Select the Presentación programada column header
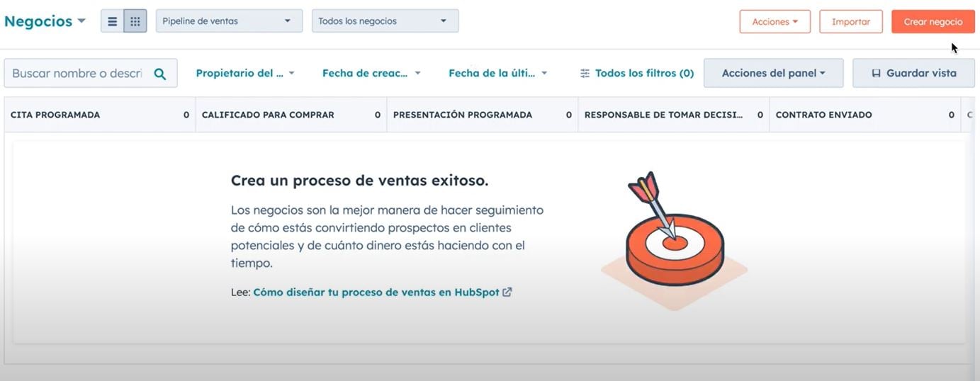 (x=483, y=115)
